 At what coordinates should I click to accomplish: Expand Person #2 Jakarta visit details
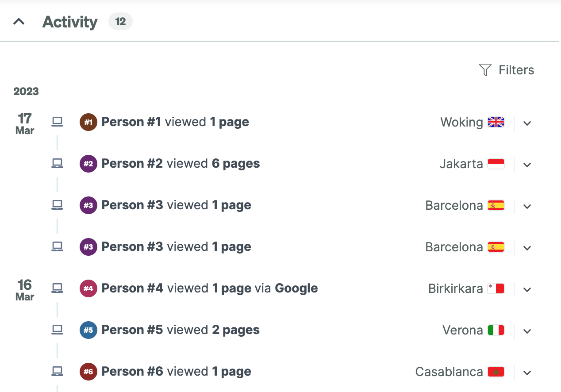point(527,165)
